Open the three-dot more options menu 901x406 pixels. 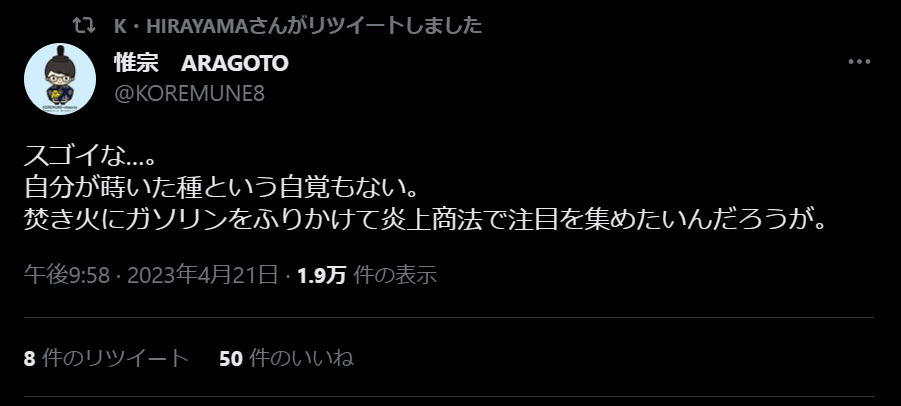tap(859, 61)
